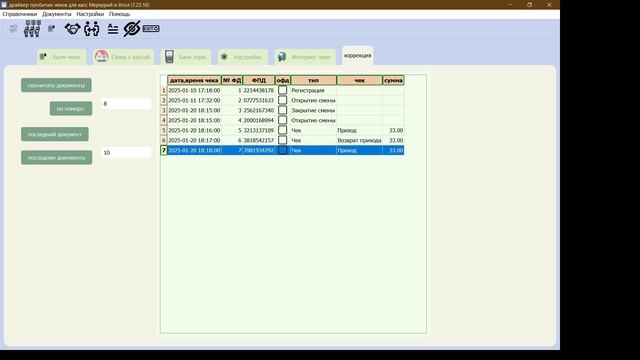The width and height of the screenshot is (640, 360).
Task: Click the handshake toolbar icon
Action: pyautogui.click(x=72, y=29)
